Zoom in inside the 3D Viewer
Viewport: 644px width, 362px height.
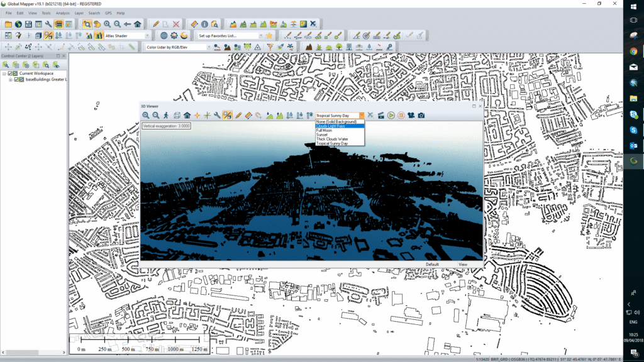146,116
